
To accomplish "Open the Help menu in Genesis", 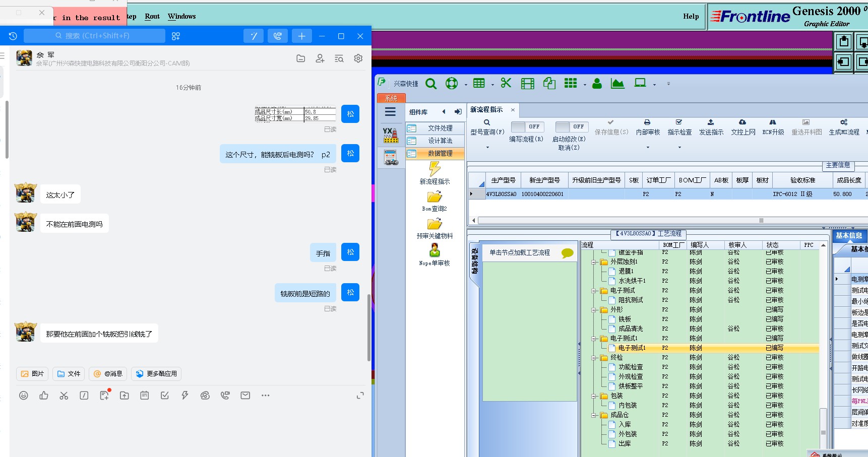I will (x=691, y=17).
